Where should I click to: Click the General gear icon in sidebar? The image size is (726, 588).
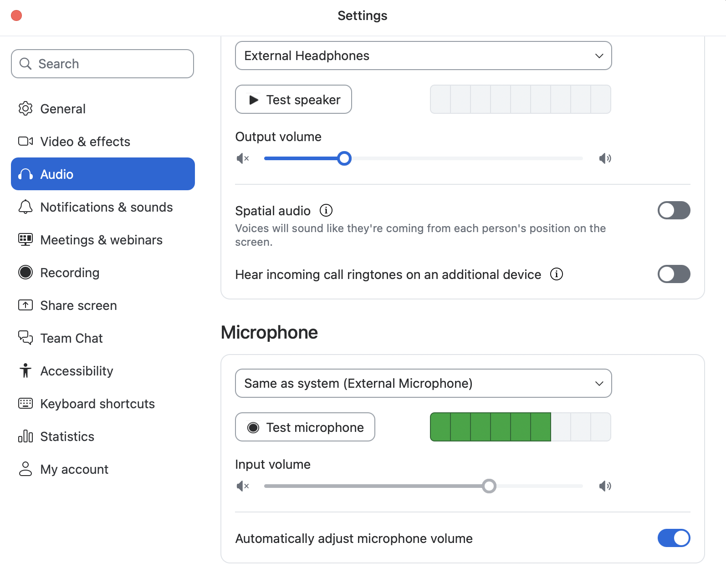tap(26, 109)
